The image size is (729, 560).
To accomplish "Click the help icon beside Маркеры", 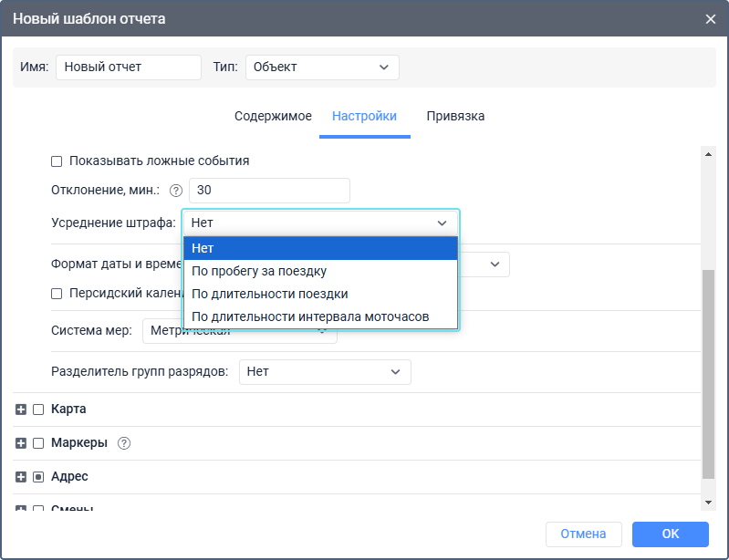I will click(125, 443).
